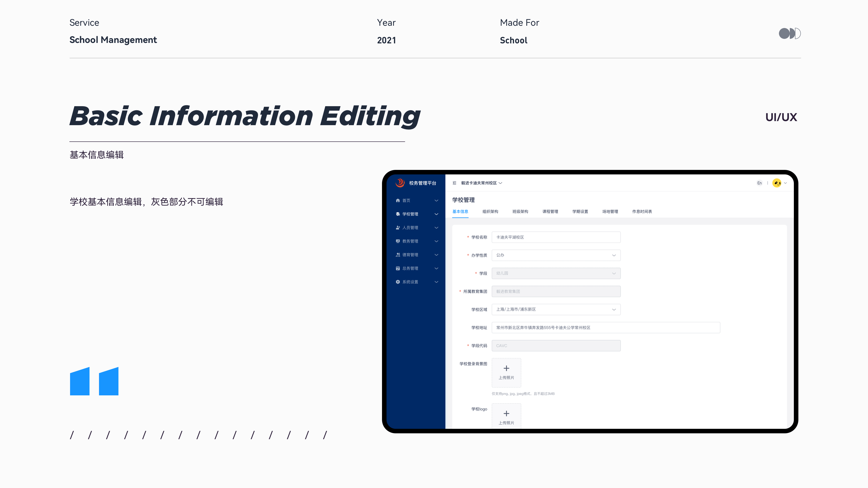The height and width of the screenshot is (488, 868).
Task: Open the 学段 dropdown showing 幼儿园
Action: [556, 273]
